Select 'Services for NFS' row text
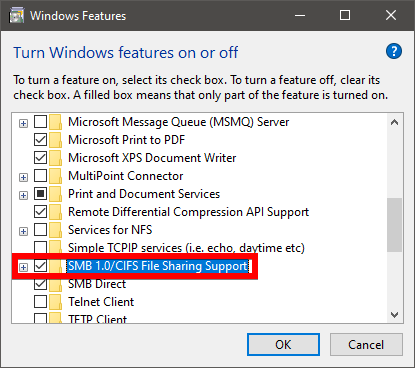The height and width of the screenshot is (368, 415). [110, 230]
